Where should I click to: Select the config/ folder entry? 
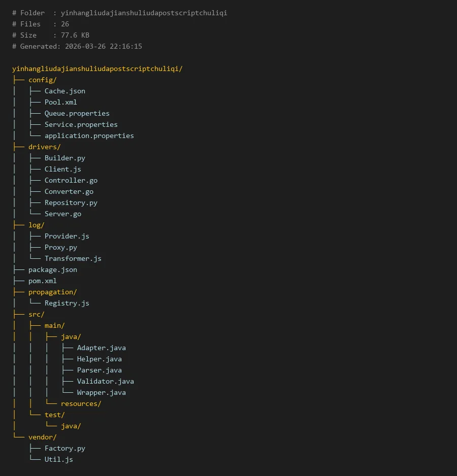(x=42, y=80)
